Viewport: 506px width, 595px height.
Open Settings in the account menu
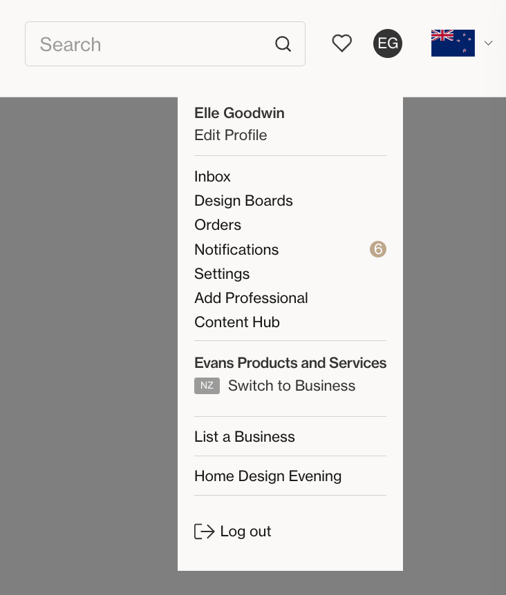222,274
